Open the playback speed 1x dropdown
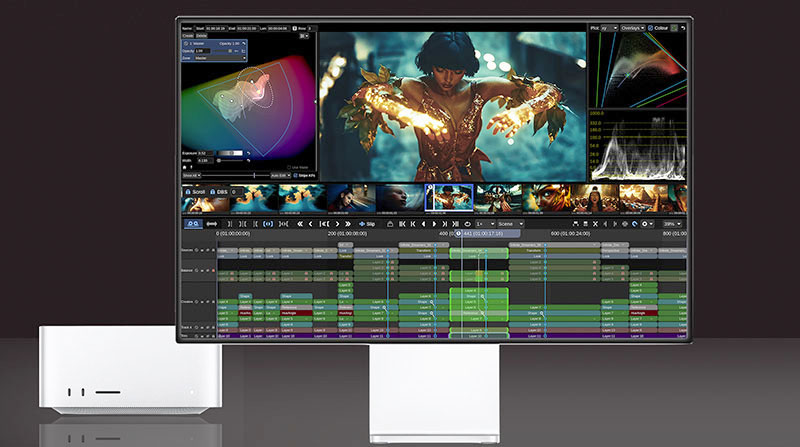The height and width of the screenshot is (447, 800). [x=485, y=224]
